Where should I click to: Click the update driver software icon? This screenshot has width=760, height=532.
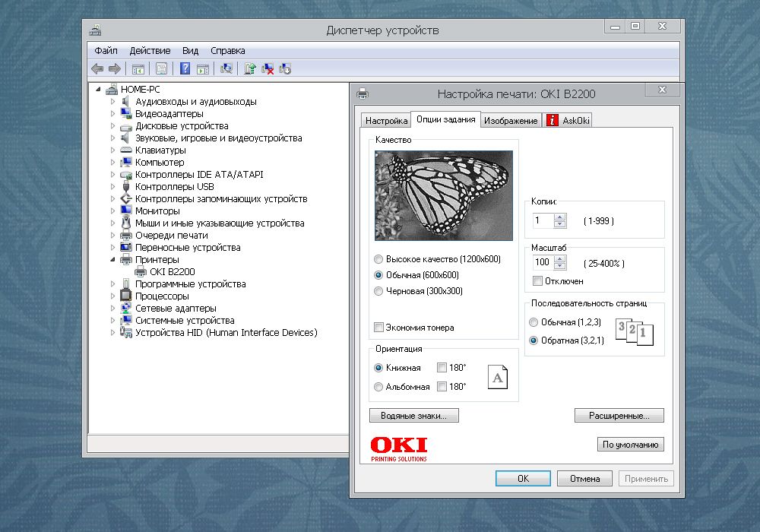pyautogui.click(x=250, y=69)
